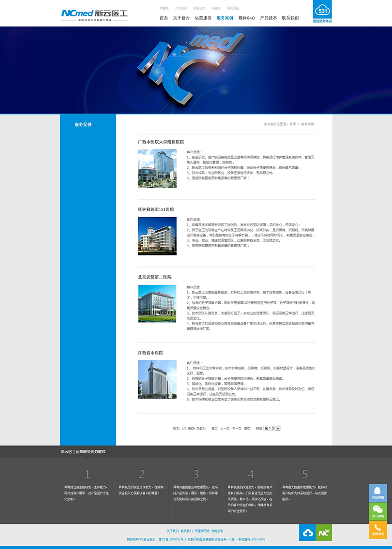Click the 客服电话 phone icon

[378, 530]
